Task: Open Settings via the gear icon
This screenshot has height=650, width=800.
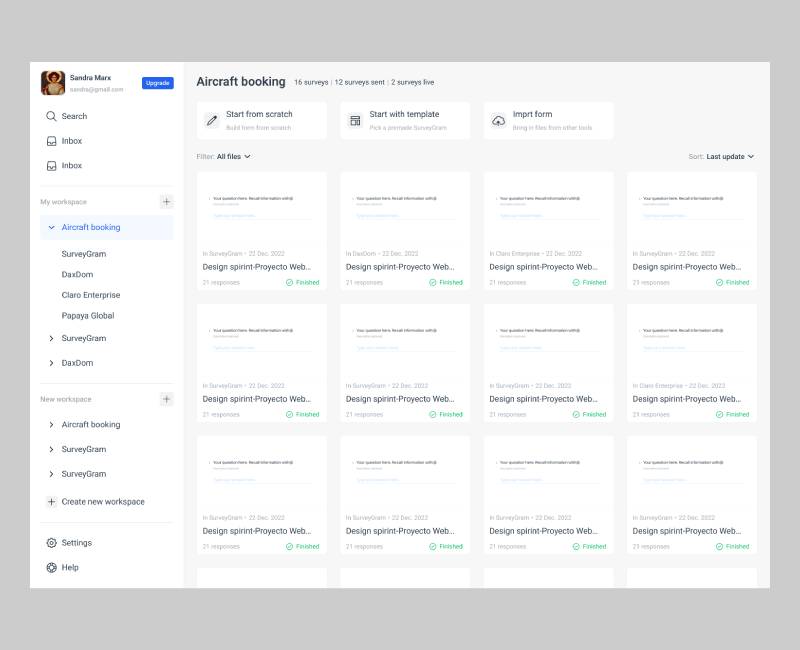Action: (x=51, y=543)
